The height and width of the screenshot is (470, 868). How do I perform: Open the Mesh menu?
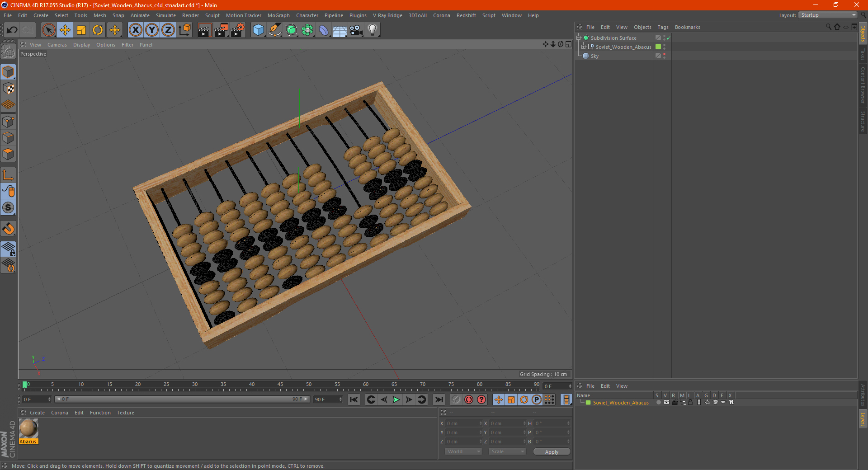pyautogui.click(x=100, y=15)
